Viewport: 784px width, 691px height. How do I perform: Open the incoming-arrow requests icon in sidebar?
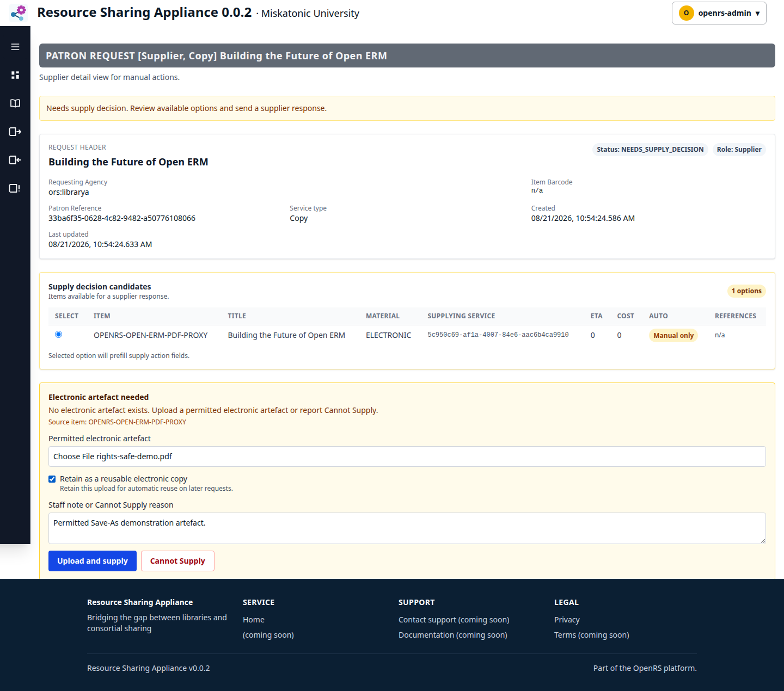15,160
